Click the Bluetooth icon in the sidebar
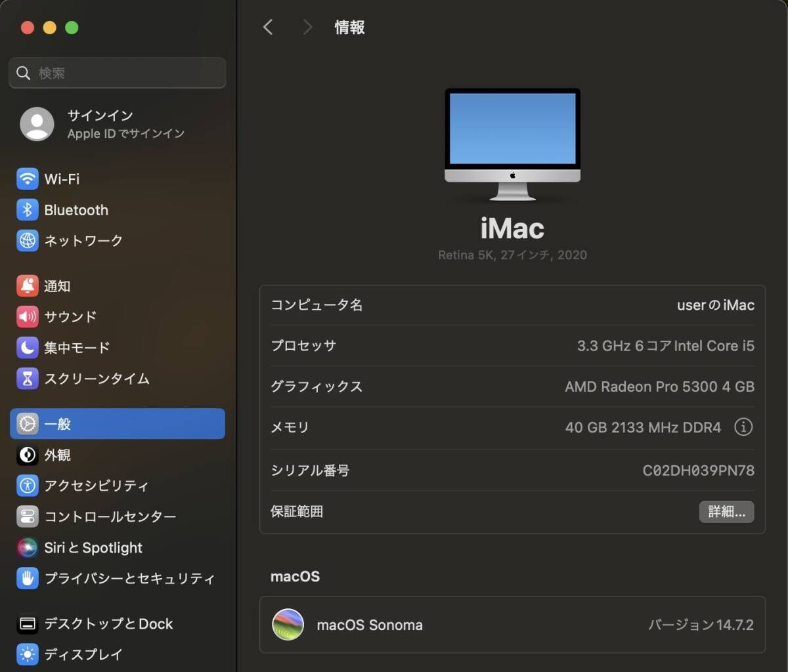This screenshot has height=672, width=788. pos(27,210)
